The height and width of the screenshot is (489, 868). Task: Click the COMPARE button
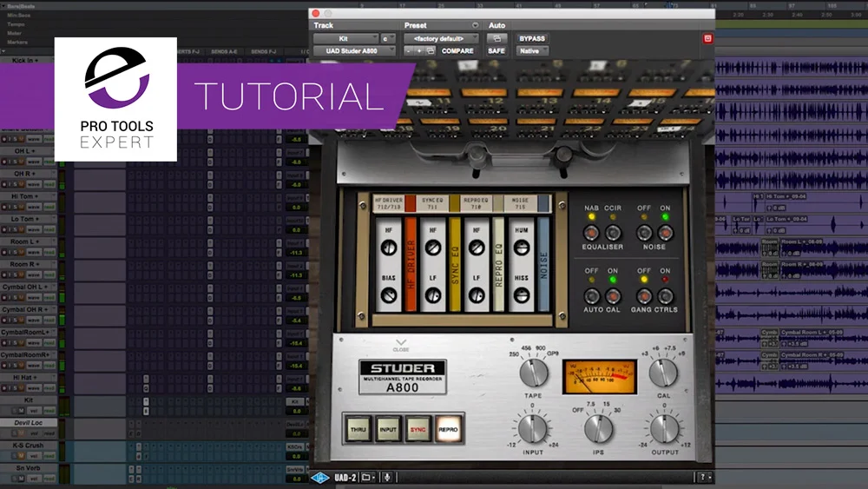[457, 51]
